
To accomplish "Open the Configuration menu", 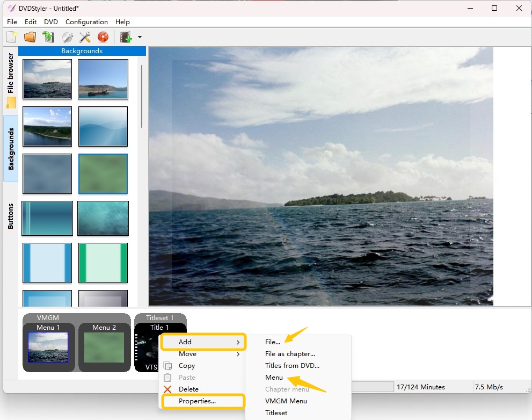I will [x=86, y=22].
